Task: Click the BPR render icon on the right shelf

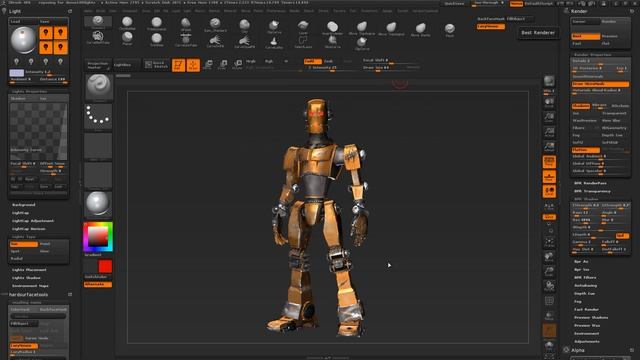Action: point(549,81)
